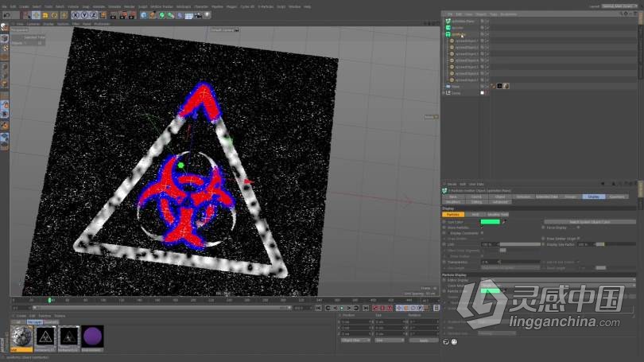This screenshot has width=644, height=362.
Task: Select the marble sphere material thumbnail
Action: pyautogui.click(x=21, y=337)
